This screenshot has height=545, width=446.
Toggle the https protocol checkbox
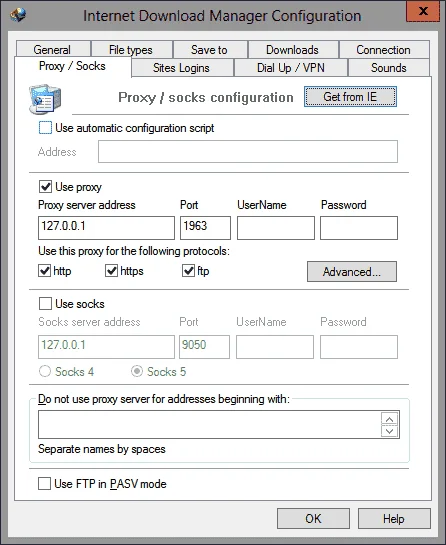point(111,271)
